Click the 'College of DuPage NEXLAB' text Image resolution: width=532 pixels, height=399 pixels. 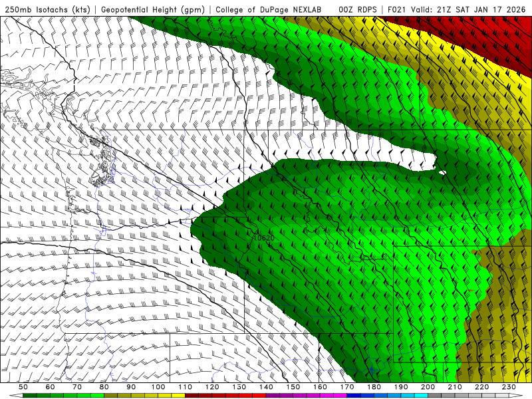click(x=269, y=9)
